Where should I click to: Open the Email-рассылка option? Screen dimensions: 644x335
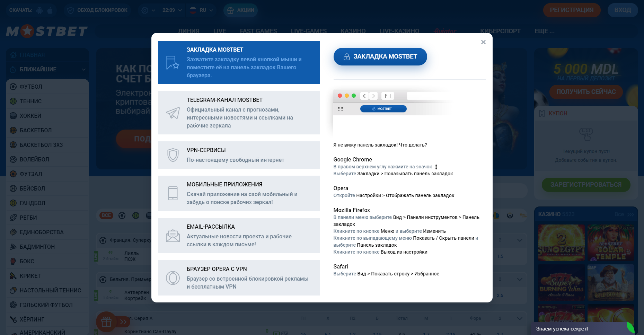(x=239, y=236)
